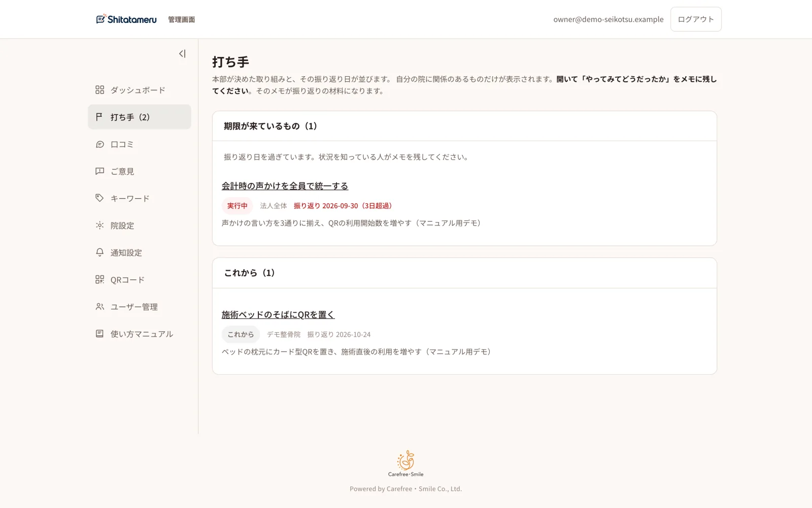Click the flag icon beside 打ち手
812x508 pixels.
[99, 117]
